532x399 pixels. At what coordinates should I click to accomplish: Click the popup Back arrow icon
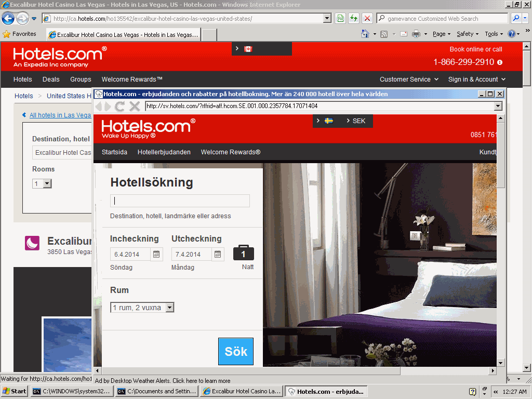[99, 106]
